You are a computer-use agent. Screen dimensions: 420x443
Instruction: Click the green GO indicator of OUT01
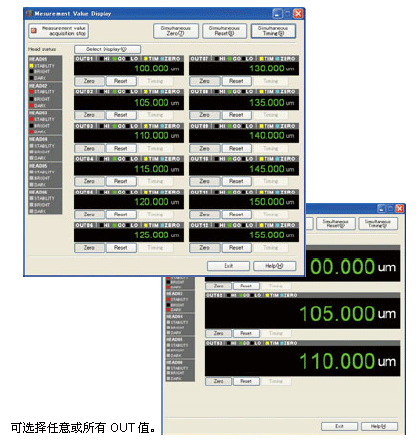pyautogui.click(x=115, y=59)
